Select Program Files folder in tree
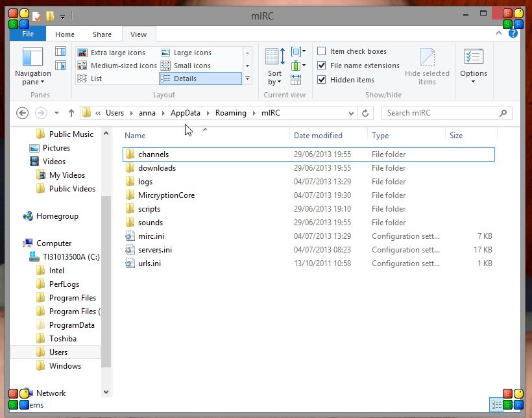This screenshot has width=532, height=418. [66, 298]
